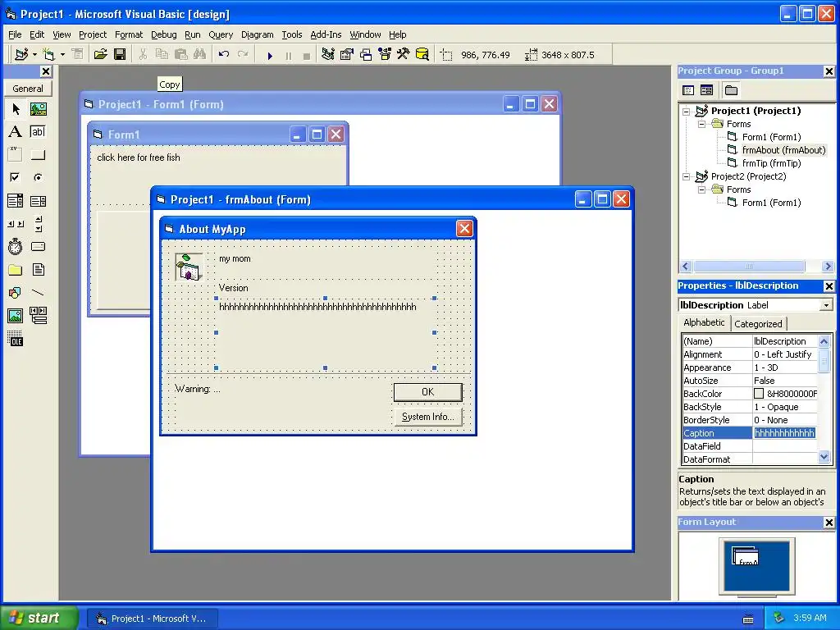Click the Data View Window toolbar icon
Screen dimensions: 840x630
pos(422,55)
